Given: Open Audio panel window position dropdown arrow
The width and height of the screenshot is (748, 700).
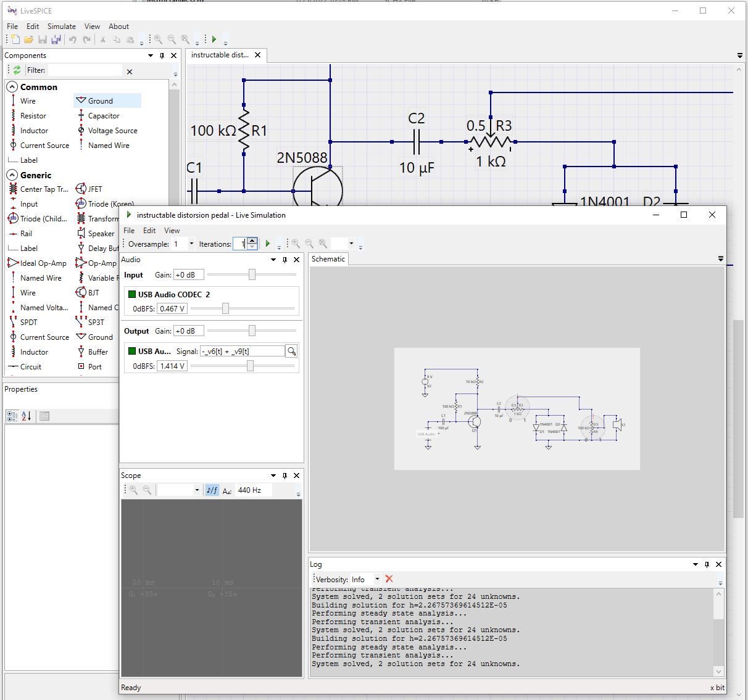Looking at the screenshot, I should 273,260.
